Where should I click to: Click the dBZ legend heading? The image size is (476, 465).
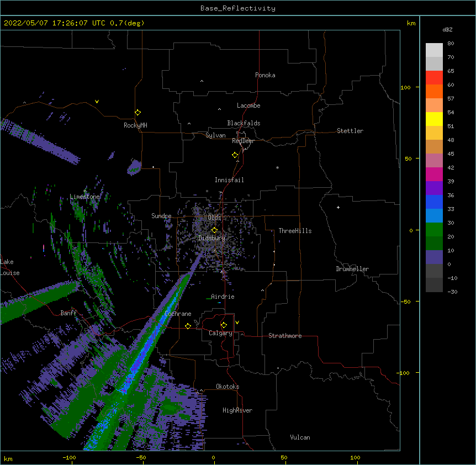pos(447,29)
